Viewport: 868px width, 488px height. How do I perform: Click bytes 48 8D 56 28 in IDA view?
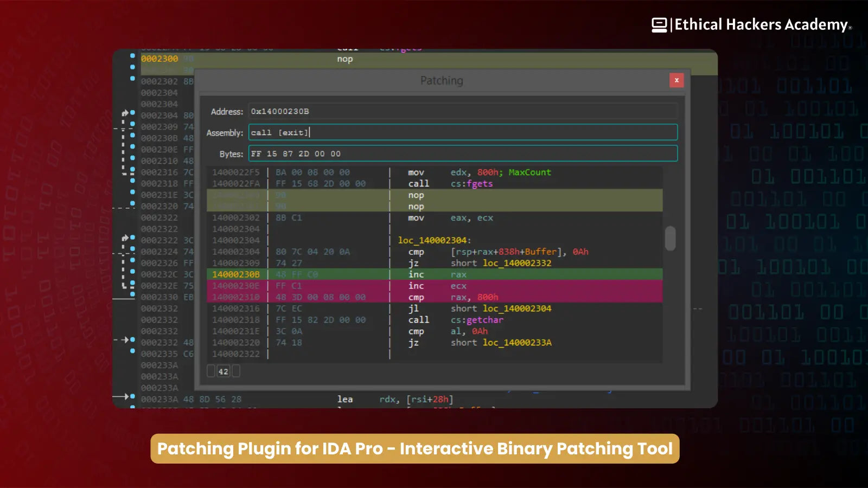coord(212,399)
